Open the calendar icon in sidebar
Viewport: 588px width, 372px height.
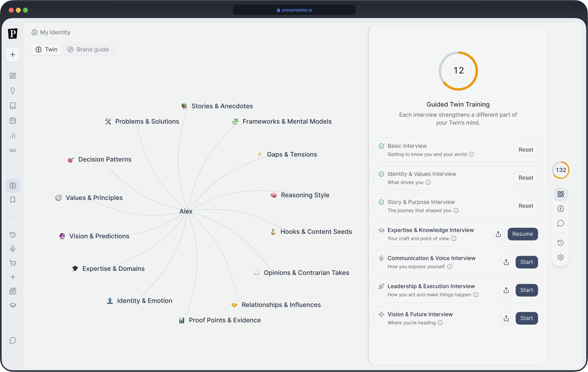point(13,121)
